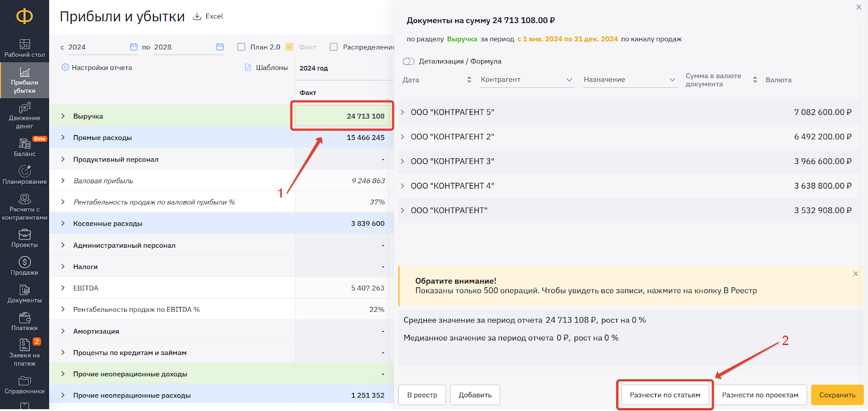Open Движение денег in the sidebar
Screen dimensions: 868x411
24,108
